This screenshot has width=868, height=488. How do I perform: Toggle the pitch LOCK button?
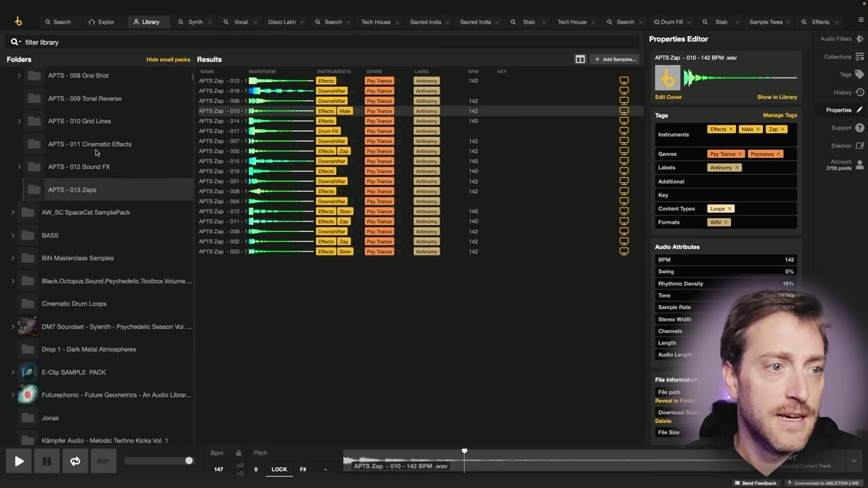coord(279,469)
